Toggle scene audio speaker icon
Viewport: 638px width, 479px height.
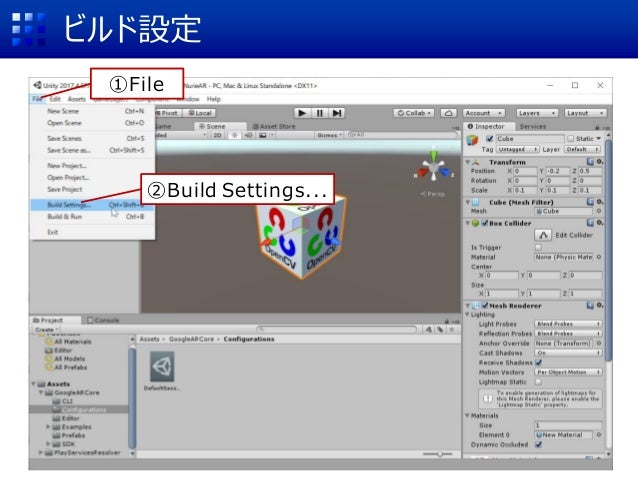pyautogui.click(x=249, y=135)
